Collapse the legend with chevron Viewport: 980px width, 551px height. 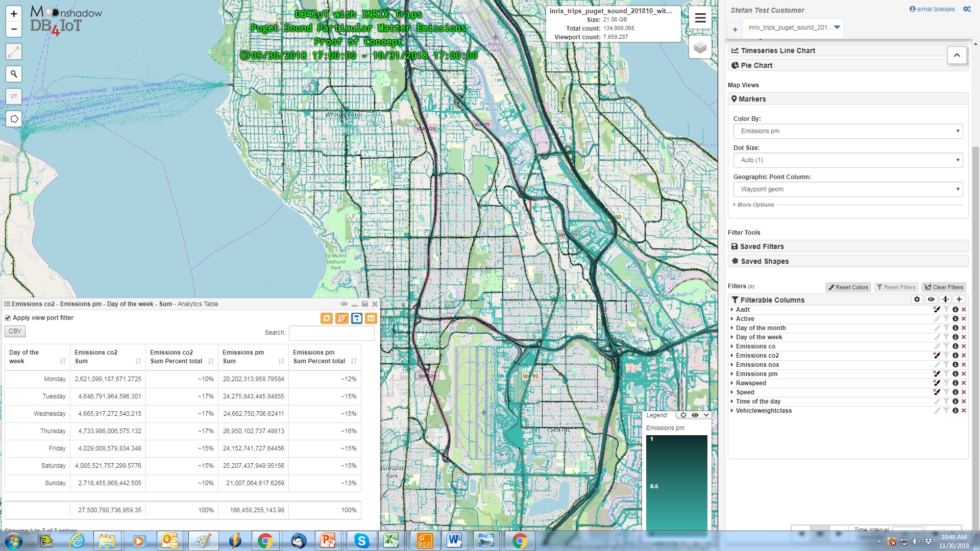coord(706,415)
